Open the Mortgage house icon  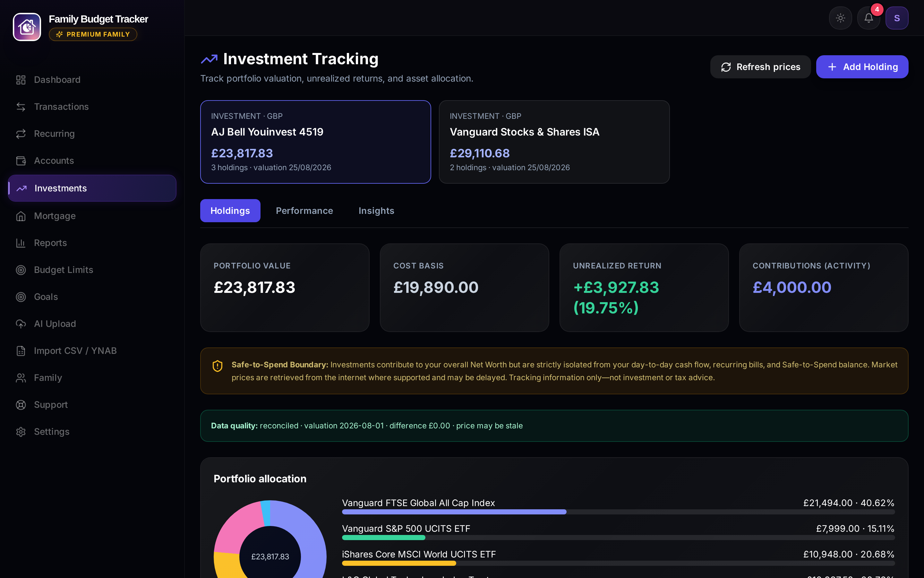pos(21,216)
